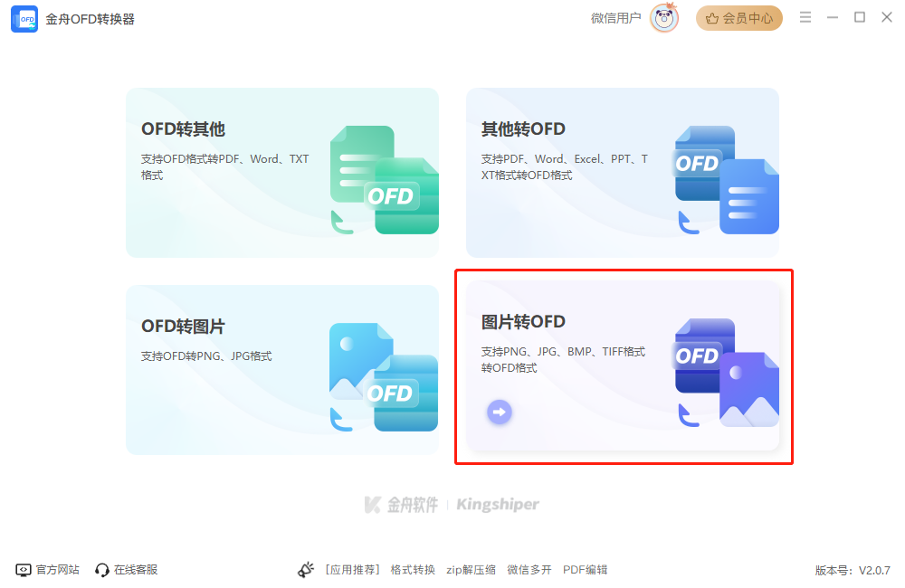Click the green OFD document icon in OFD转其他

[x=385, y=180]
